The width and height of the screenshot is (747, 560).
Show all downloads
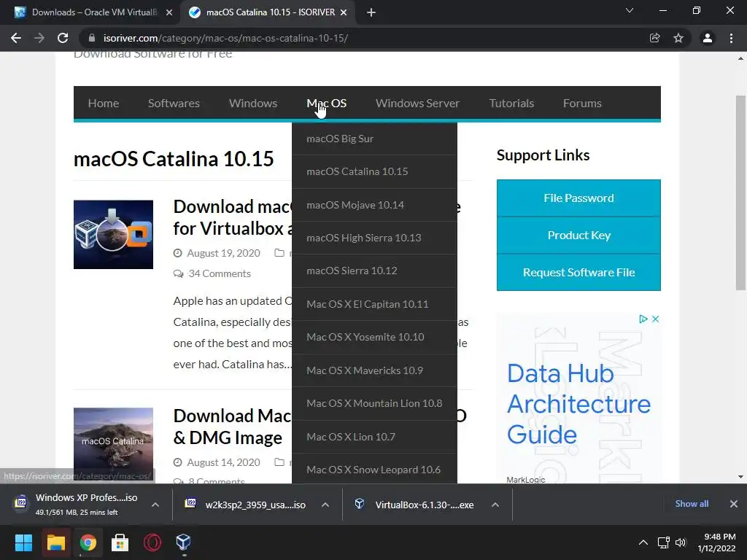(692, 504)
